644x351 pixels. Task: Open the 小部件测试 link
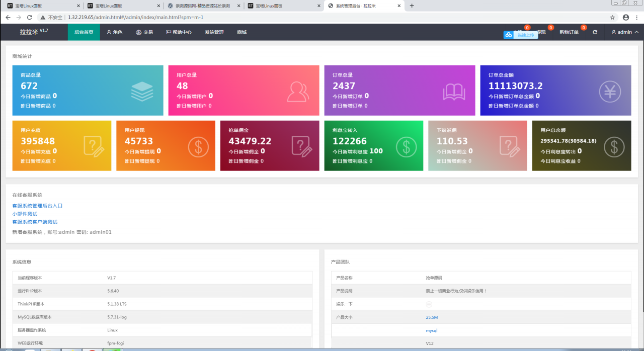coord(25,214)
